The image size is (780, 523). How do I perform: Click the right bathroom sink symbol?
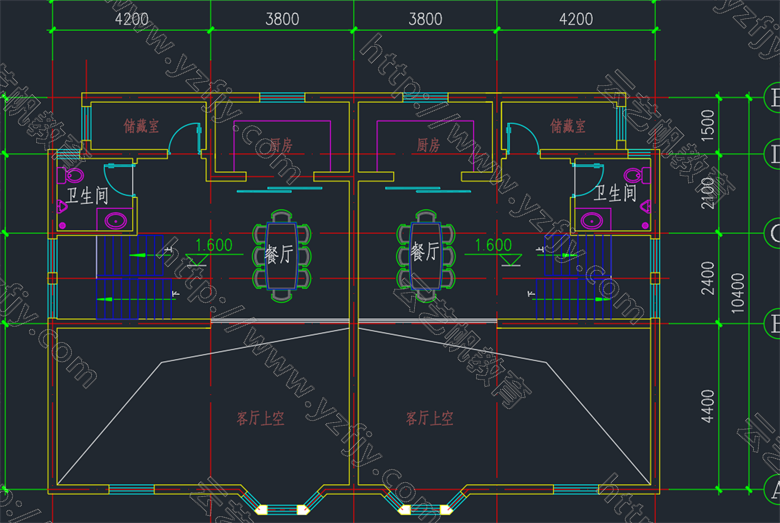pos(592,219)
